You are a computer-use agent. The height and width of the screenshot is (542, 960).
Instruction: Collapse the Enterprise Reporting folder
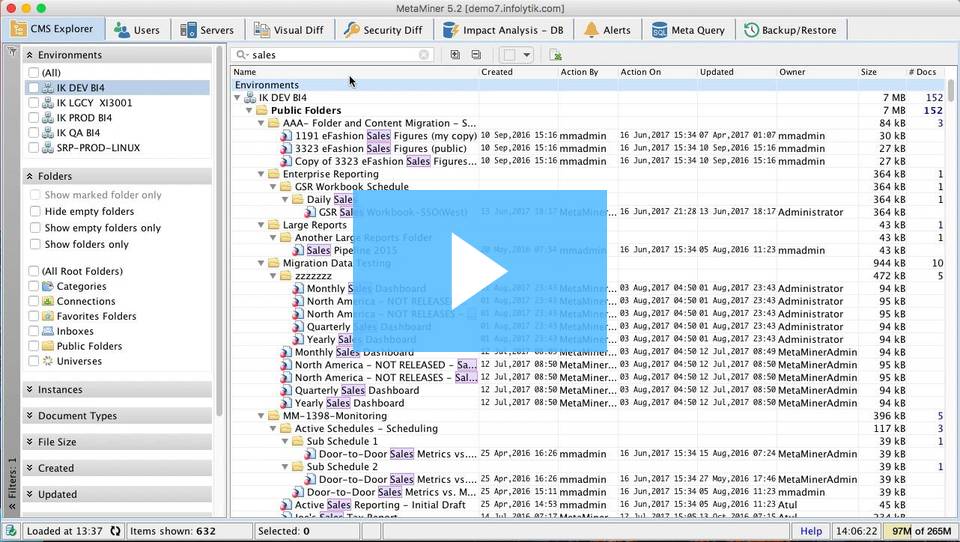[x=261, y=174]
